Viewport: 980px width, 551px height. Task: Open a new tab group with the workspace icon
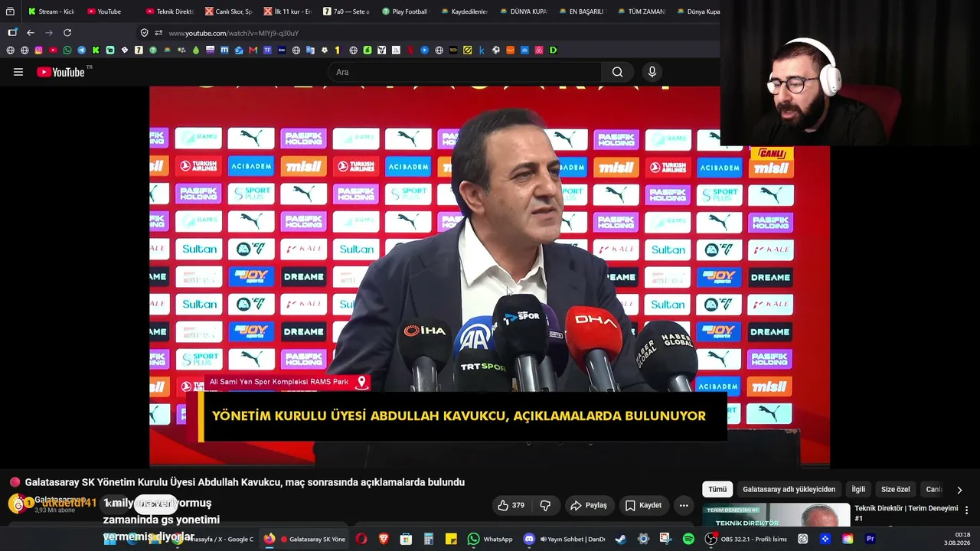(12, 33)
